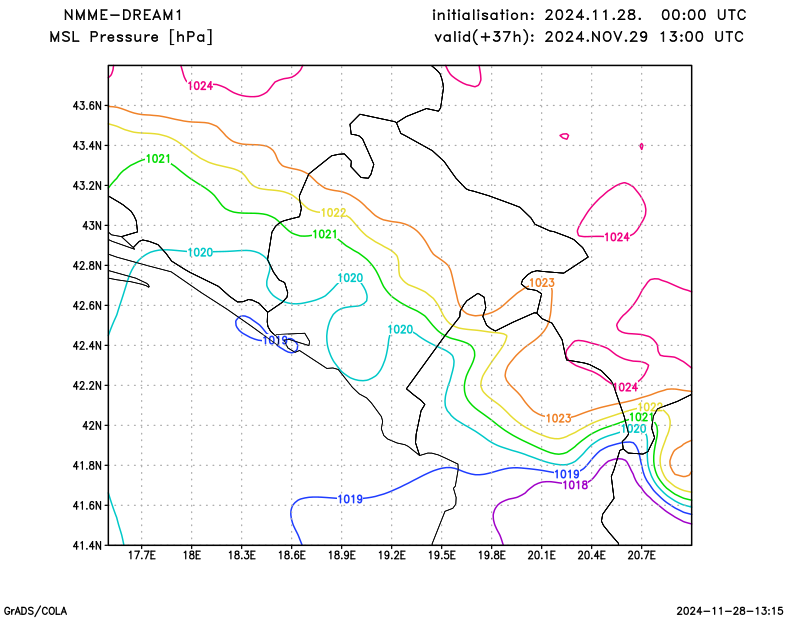Click the 42.8N latitude axis label
The height and width of the screenshot is (618, 800).
[87, 266]
